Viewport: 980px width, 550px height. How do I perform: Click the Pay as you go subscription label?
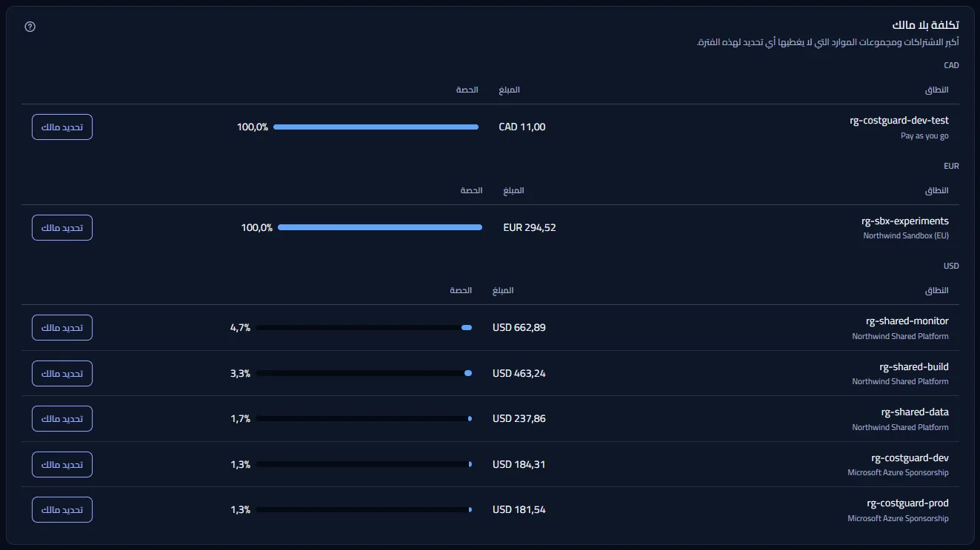(924, 136)
